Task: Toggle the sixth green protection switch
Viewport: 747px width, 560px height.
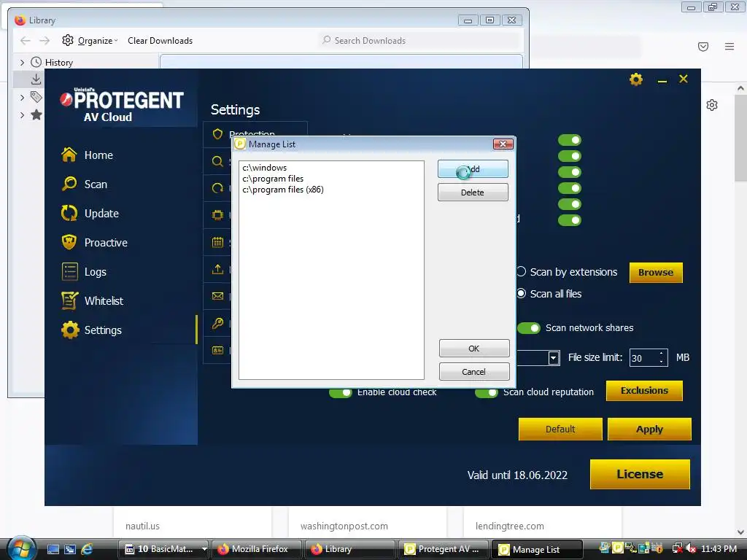Action: click(x=570, y=220)
